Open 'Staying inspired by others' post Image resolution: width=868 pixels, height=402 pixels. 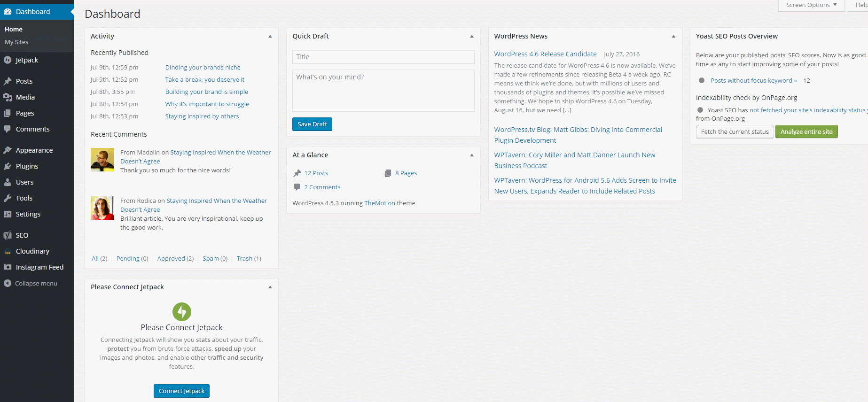[202, 116]
